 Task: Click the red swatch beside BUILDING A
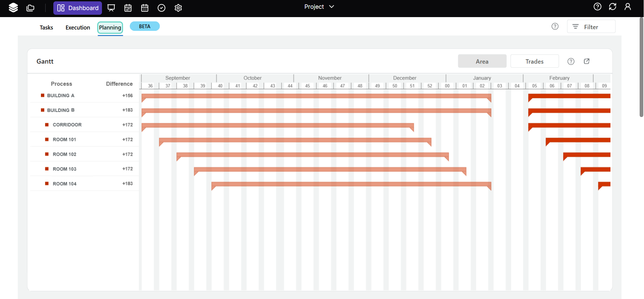pyautogui.click(x=43, y=96)
